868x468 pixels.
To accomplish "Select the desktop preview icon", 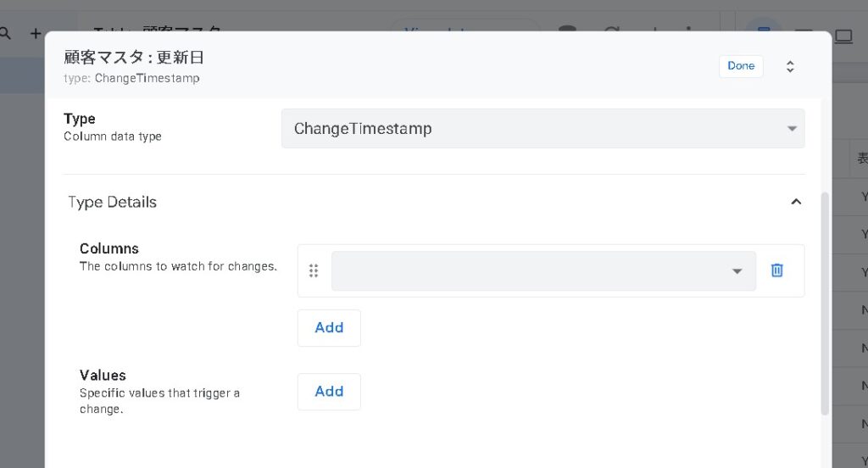I will click(843, 35).
